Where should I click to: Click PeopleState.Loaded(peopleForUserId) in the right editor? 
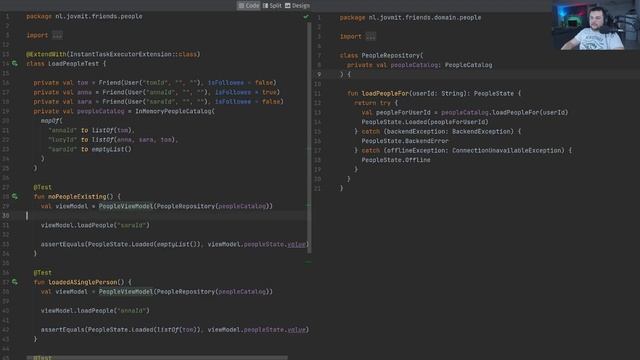click(425, 122)
